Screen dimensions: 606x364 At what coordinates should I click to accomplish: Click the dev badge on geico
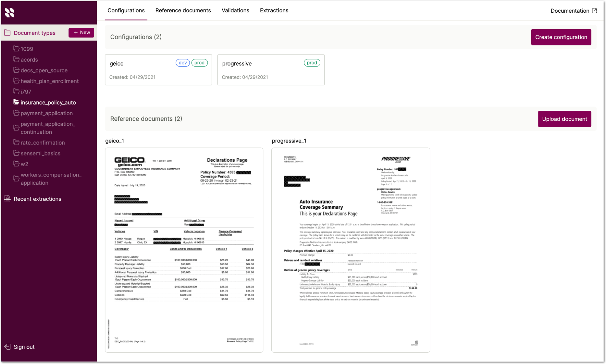pyautogui.click(x=182, y=63)
